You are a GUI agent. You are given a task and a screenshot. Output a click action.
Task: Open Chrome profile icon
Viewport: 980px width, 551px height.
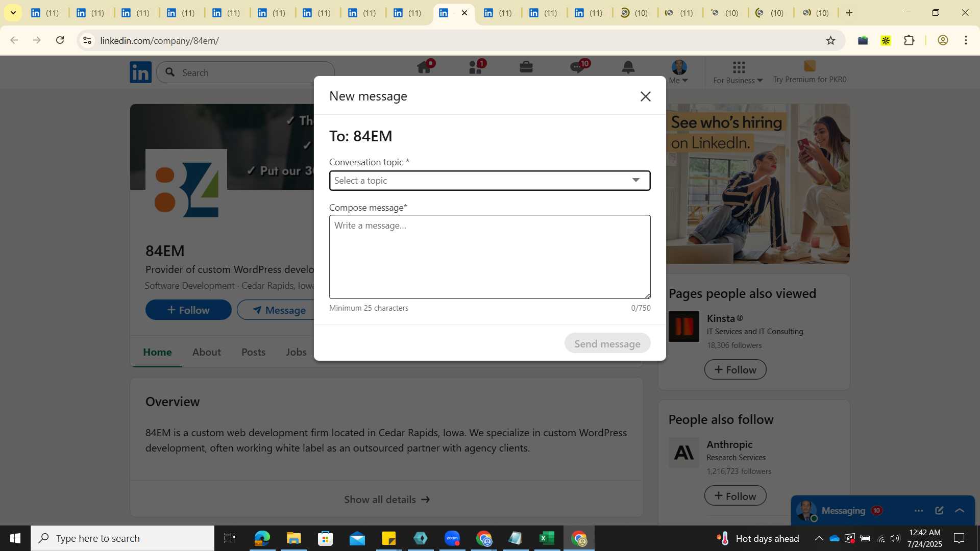pos(943,40)
